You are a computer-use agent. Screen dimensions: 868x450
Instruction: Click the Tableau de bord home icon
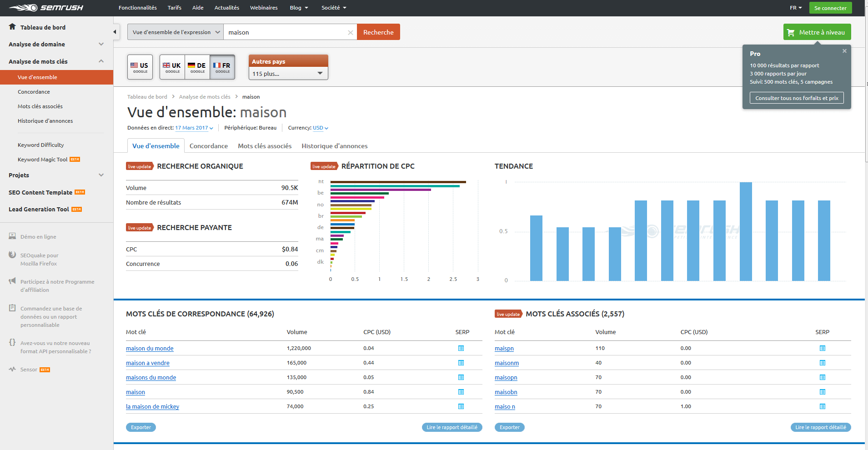(12, 27)
